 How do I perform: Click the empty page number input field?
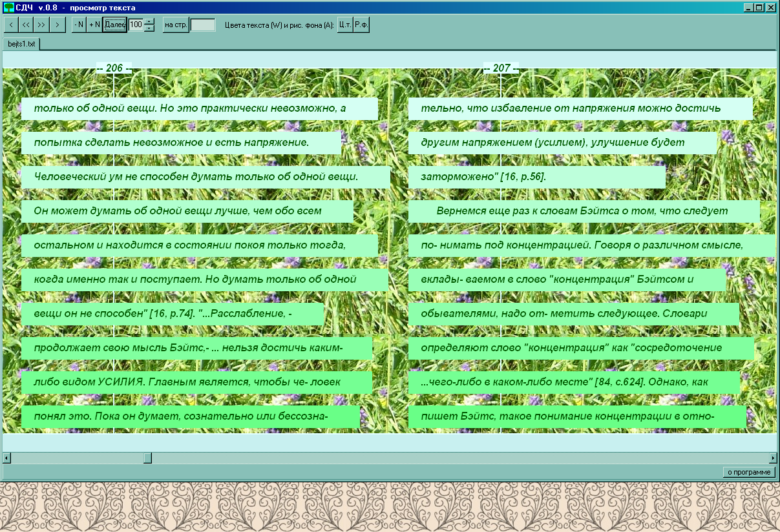[x=203, y=25]
